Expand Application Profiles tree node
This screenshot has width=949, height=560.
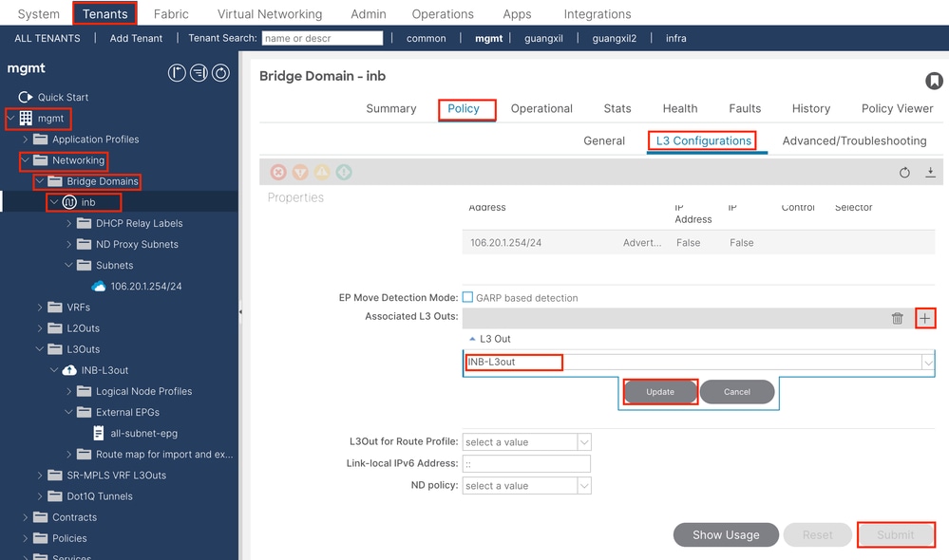coord(26,140)
